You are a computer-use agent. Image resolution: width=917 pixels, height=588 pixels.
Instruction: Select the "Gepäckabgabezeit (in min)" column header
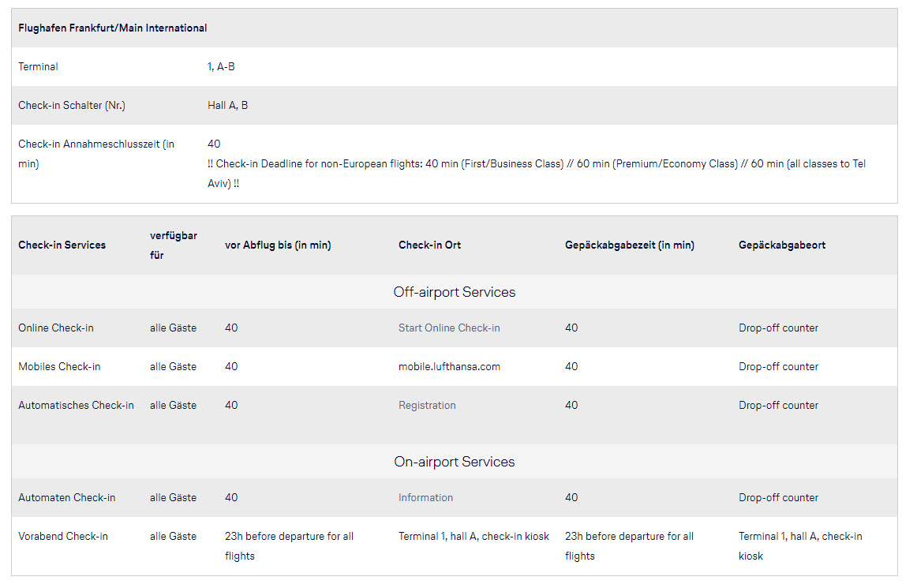pos(629,245)
